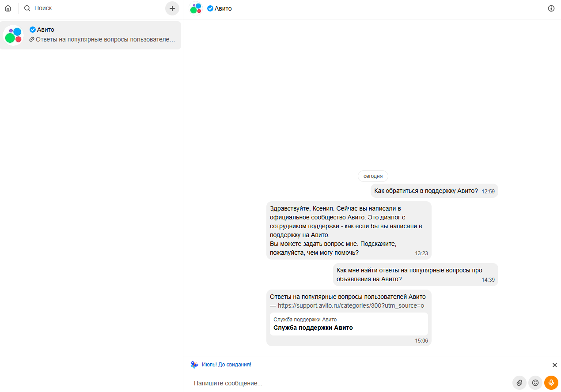Image resolution: width=561 pixels, height=392 pixels.
Task: Click the сегодня date separator
Action: point(373,176)
